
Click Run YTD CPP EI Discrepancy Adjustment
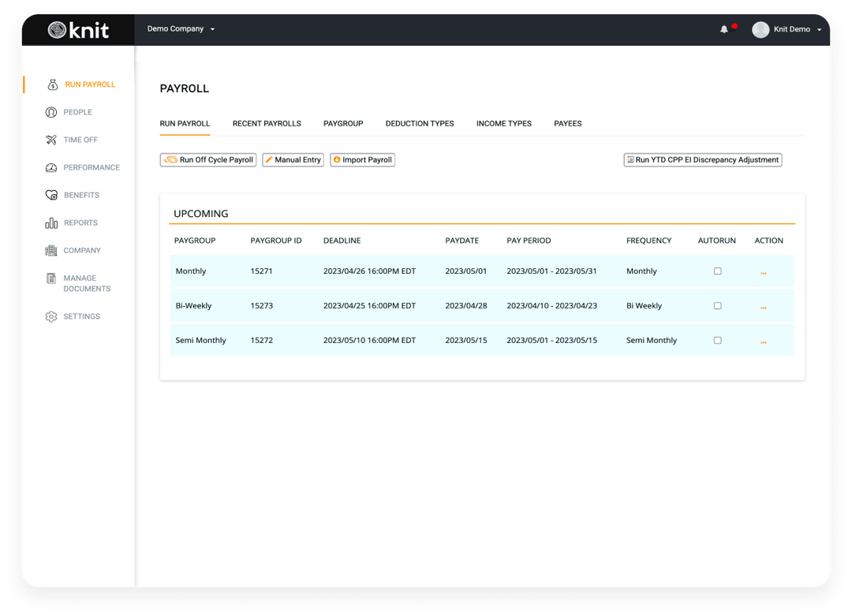pyautogui.click(x=702, y=160)
